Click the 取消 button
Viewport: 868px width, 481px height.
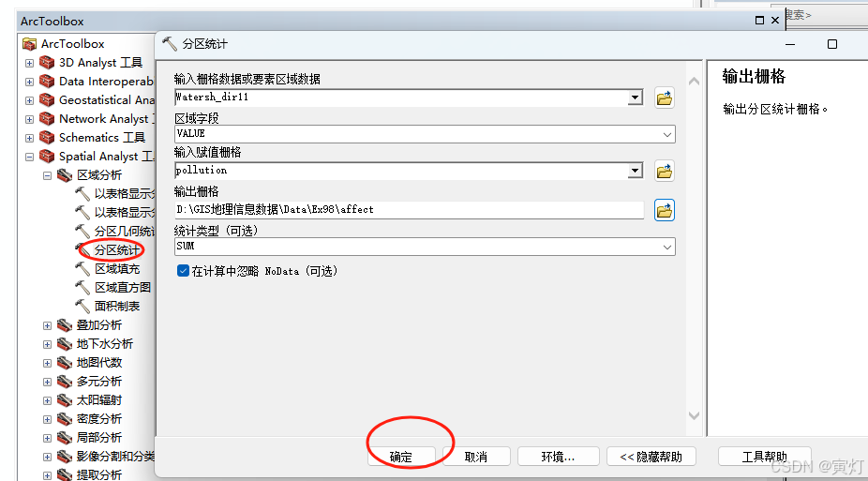point(476,457)
